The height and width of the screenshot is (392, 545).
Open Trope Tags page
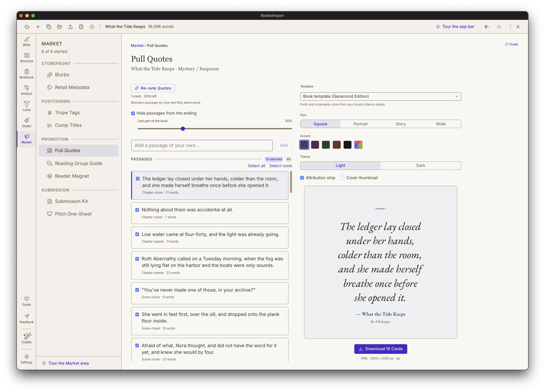click(79, 113)
